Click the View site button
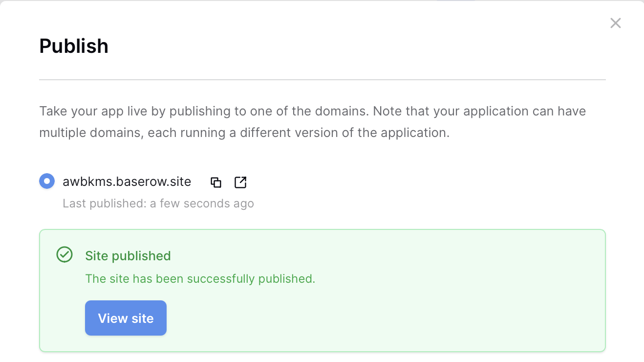 click(x=126, y=318)
